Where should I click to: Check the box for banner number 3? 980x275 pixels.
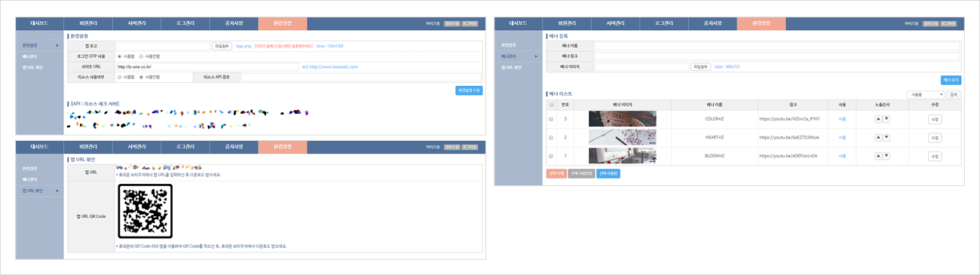click(552, 119)
